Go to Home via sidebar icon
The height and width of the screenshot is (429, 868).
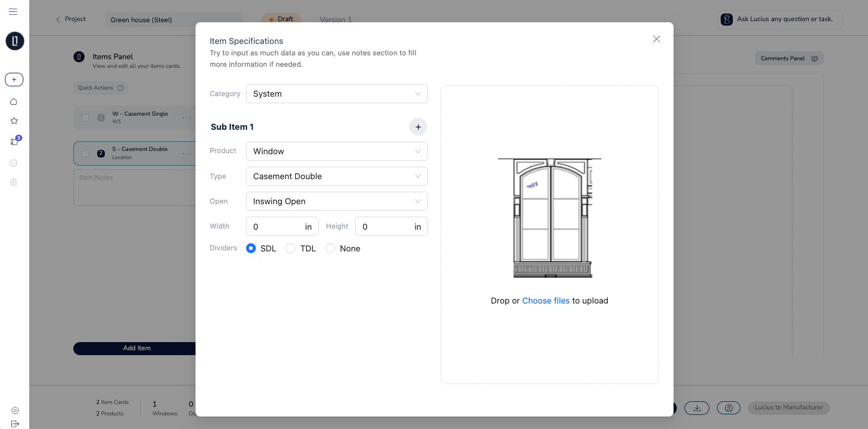(14, 102)
